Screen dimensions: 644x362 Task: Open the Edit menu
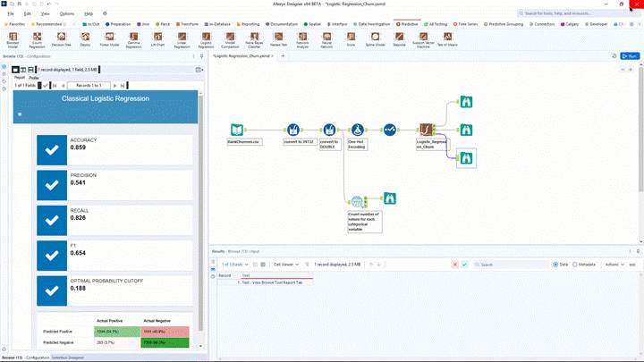pos(27,13)
